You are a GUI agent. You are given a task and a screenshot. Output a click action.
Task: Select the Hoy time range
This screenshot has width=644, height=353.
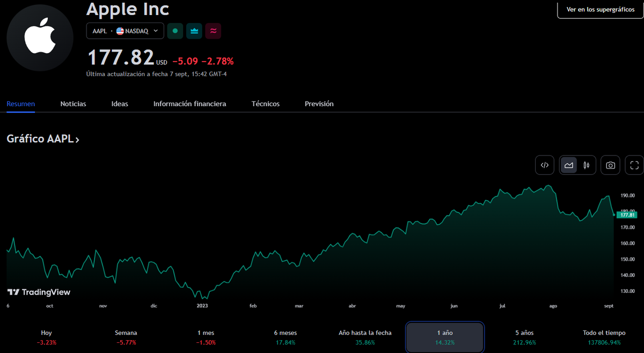click(47, 337)
